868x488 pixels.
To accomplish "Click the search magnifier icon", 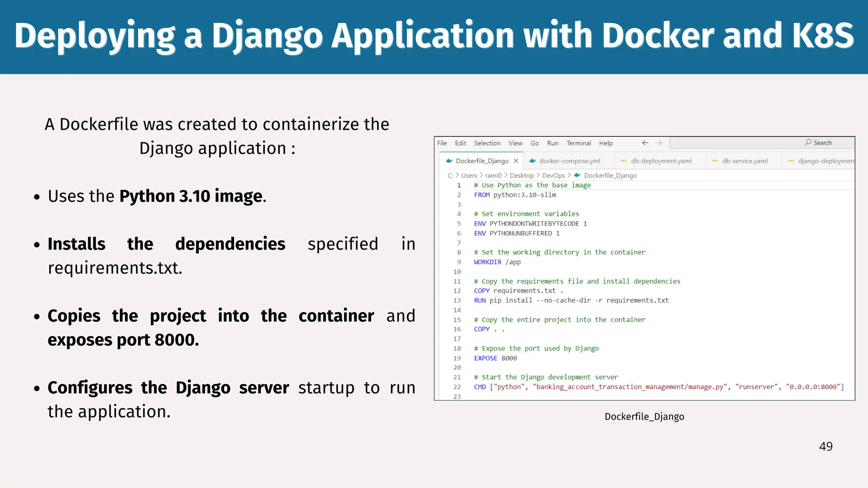I will pyautogui.click(x=808, y=143).
